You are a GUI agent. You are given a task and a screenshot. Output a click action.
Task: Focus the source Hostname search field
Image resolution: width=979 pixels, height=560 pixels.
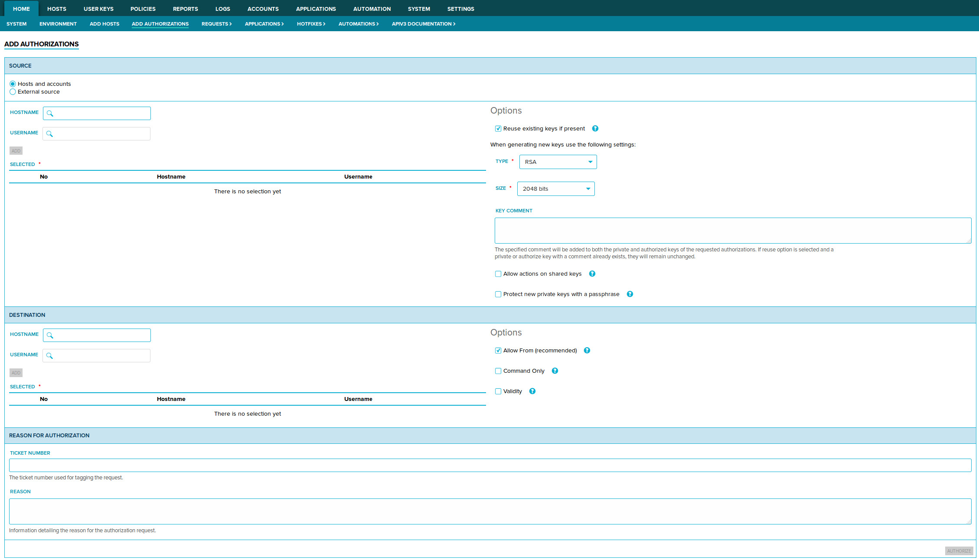[97, 114]
